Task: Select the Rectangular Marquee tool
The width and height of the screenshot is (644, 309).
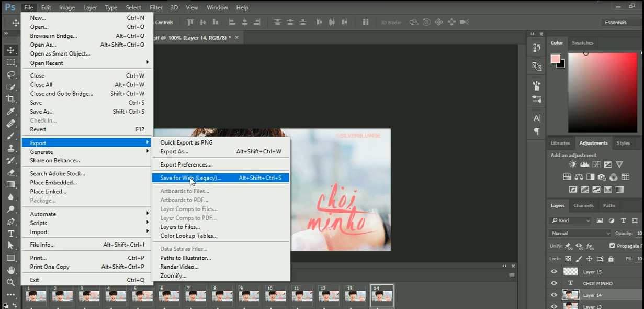Action: [10, 62]
